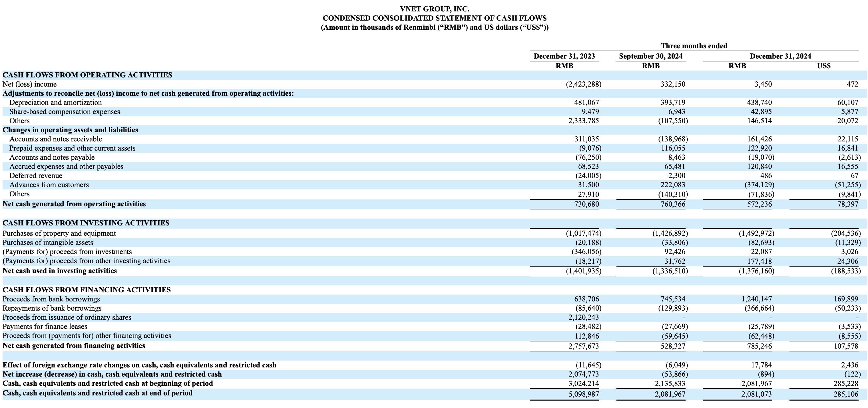The width and height of the screenshot is (868, 408).
Task: Select the 'Deferred revenue' label
Action: point(36,176)
